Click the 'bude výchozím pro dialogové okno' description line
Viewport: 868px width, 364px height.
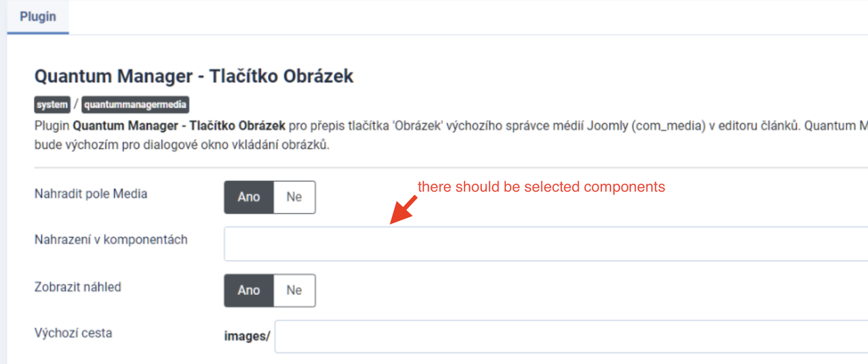point(182,145)
